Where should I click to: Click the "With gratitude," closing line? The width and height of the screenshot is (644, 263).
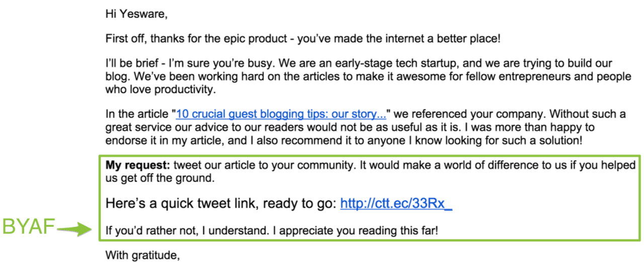(x=142, y=255)
